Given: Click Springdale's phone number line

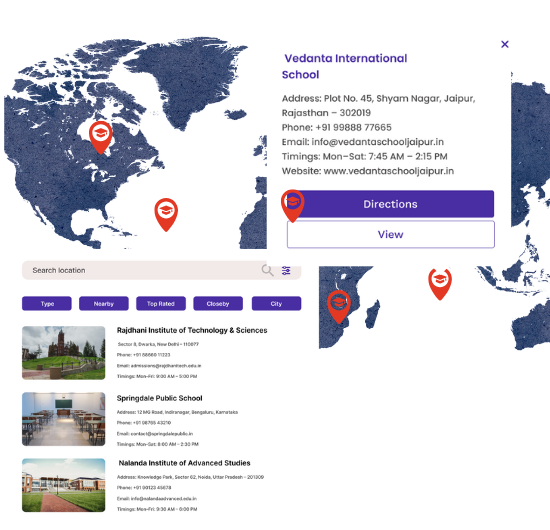Looking at the screenshot, I should pos(144,423).
